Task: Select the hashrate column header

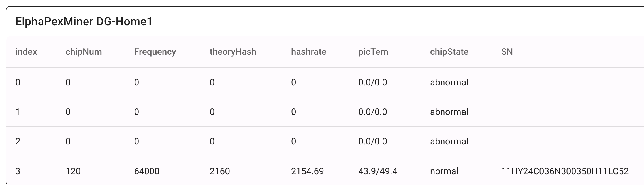Action: 309,52
